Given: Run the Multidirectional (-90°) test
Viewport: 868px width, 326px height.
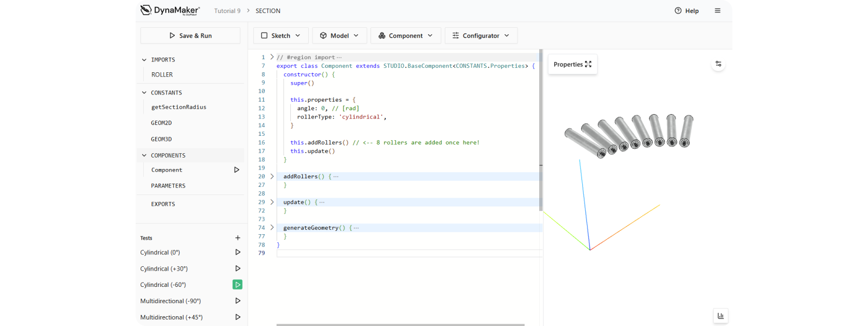Looking at the screenshot, I should click(238, 301).
